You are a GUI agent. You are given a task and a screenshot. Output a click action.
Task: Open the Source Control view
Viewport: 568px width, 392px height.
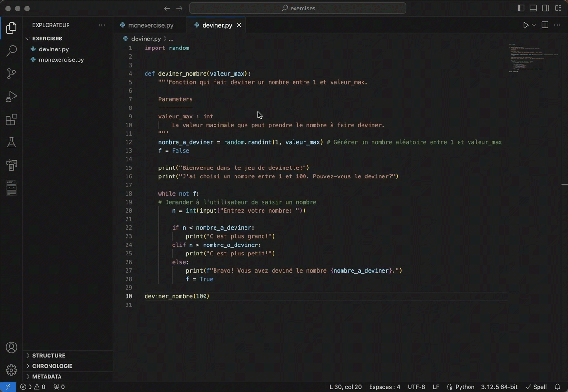(x=11, y=74)
